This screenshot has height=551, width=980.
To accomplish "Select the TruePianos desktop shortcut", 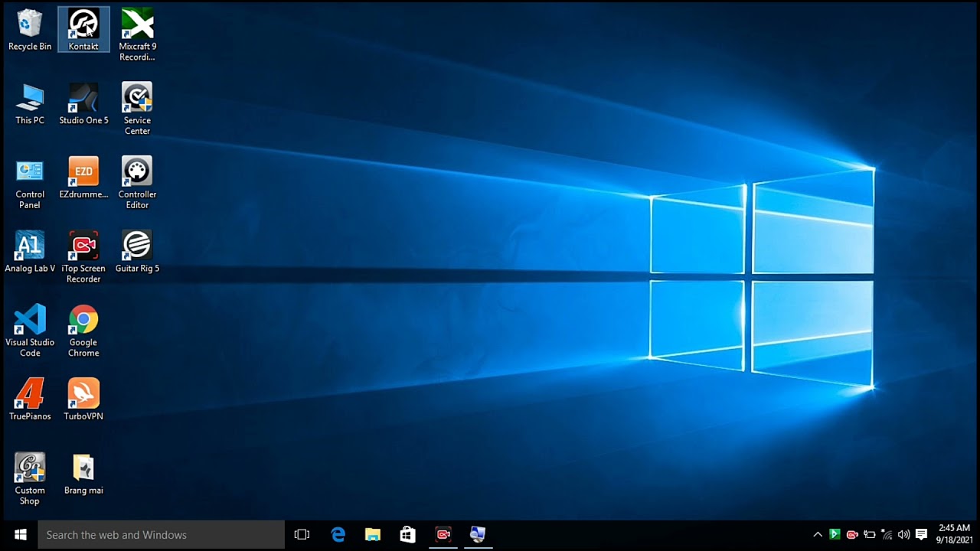I will click(30, 400).
